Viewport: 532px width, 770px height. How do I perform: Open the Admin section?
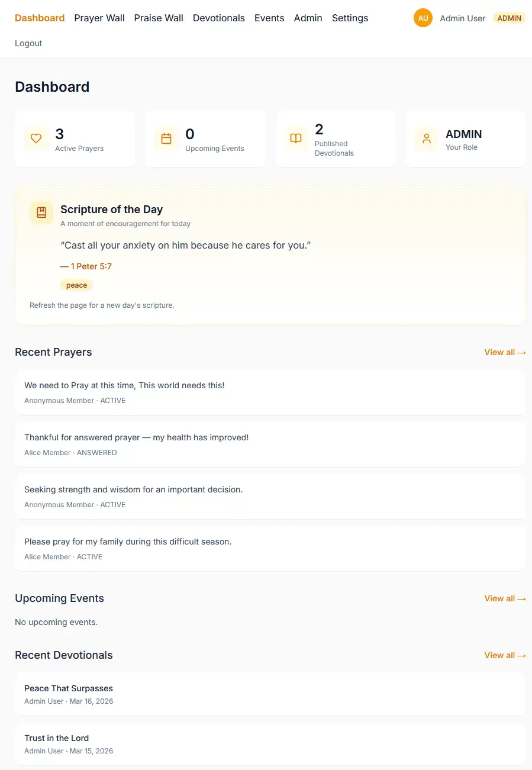click(x=308, y=18)
